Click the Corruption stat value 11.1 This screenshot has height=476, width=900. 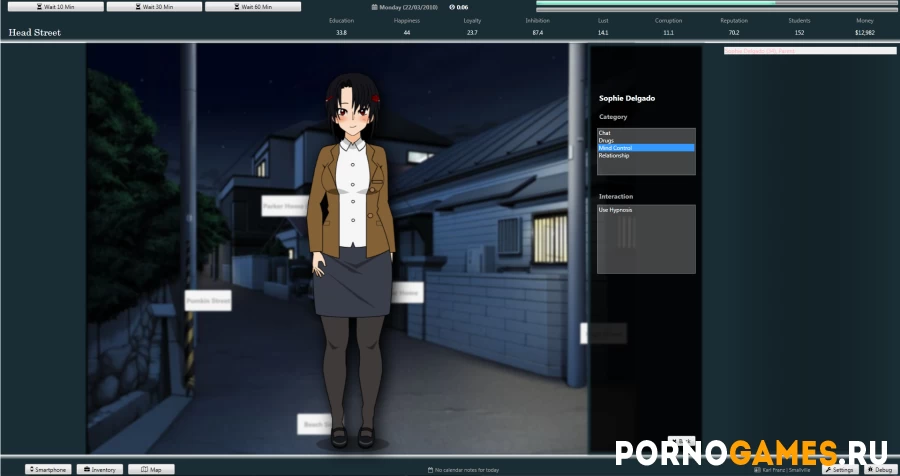668,33
